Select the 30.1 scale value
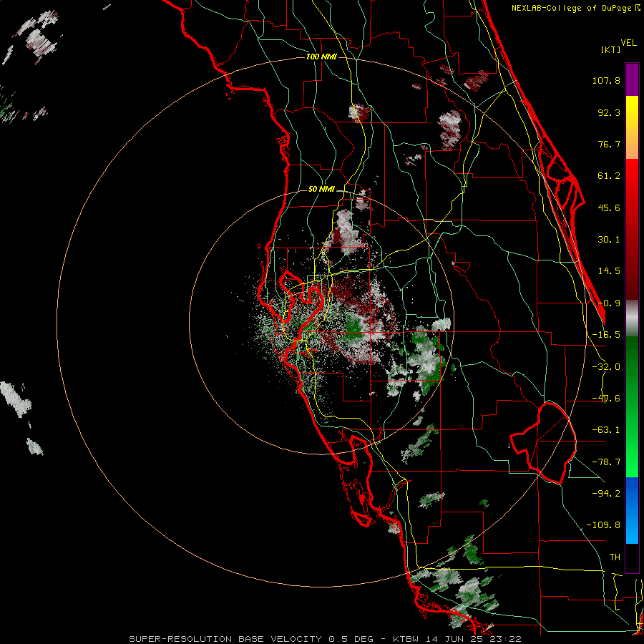Screen dimensions: 644x644 click(609, 240)
